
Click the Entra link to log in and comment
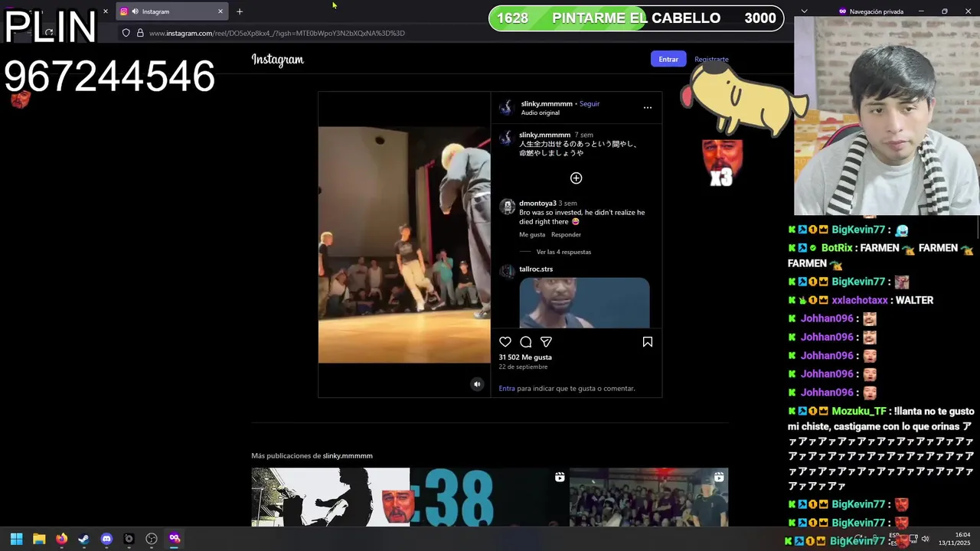(x=507, y=388)
